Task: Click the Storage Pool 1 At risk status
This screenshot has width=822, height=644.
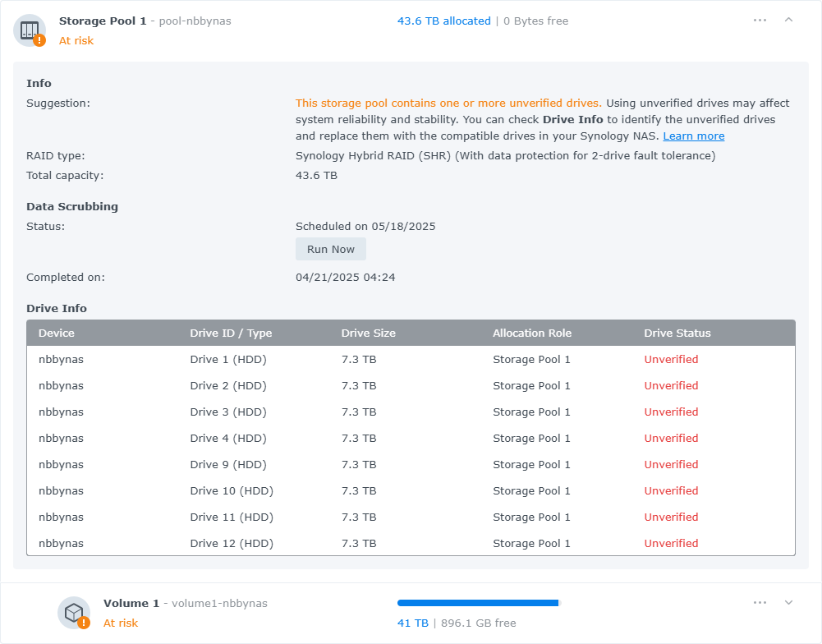Action: click(76, 41)
